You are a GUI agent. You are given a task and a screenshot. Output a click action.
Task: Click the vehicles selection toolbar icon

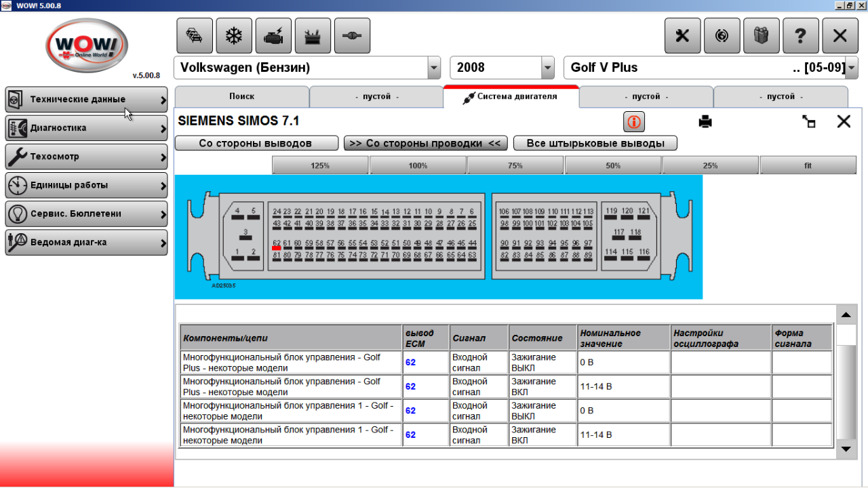point(195,36)
